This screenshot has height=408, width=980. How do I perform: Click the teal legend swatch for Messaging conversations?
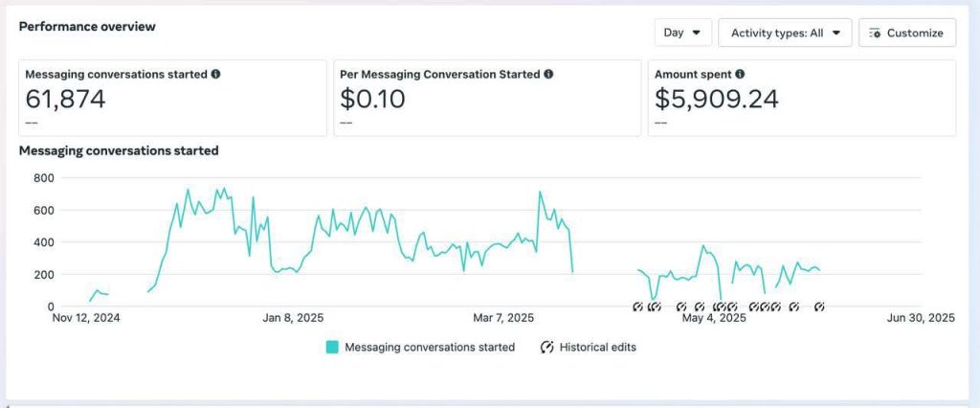[x=332, y=348]
